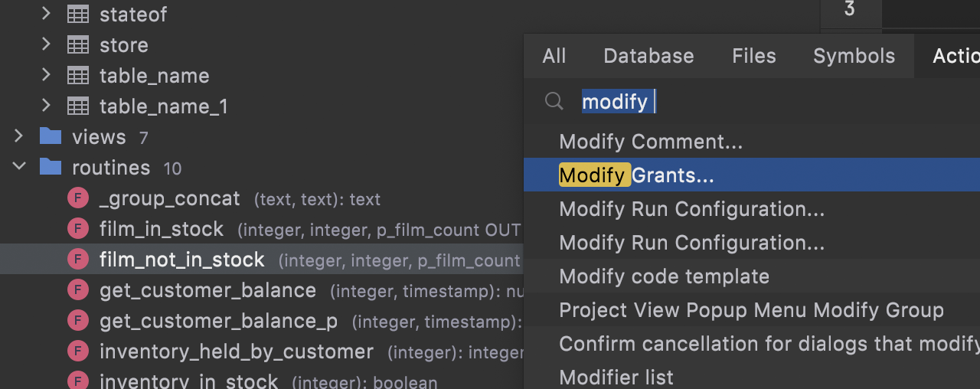
Task: Click the _group_concat function icon
Action: (x=77, y=198)
